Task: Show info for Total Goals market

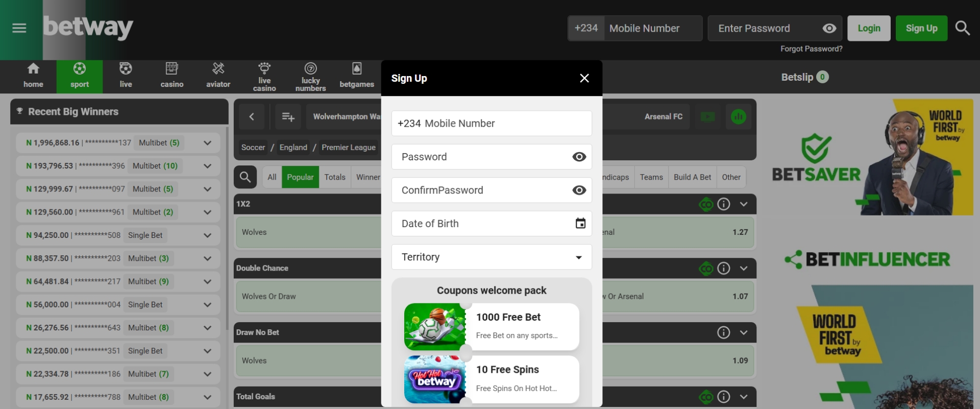Action: point(724,397)
